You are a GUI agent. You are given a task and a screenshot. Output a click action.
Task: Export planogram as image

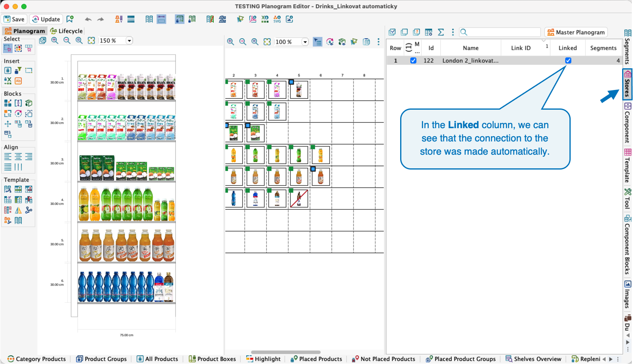point(289,19)
